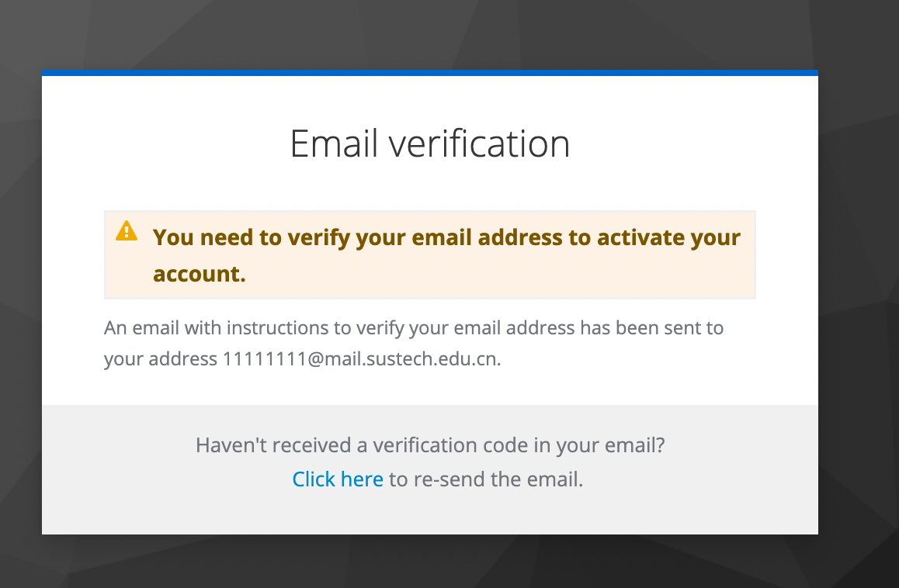Click the dark background left of the card
This screenshot has height=588, width=899.
(20, 310)
